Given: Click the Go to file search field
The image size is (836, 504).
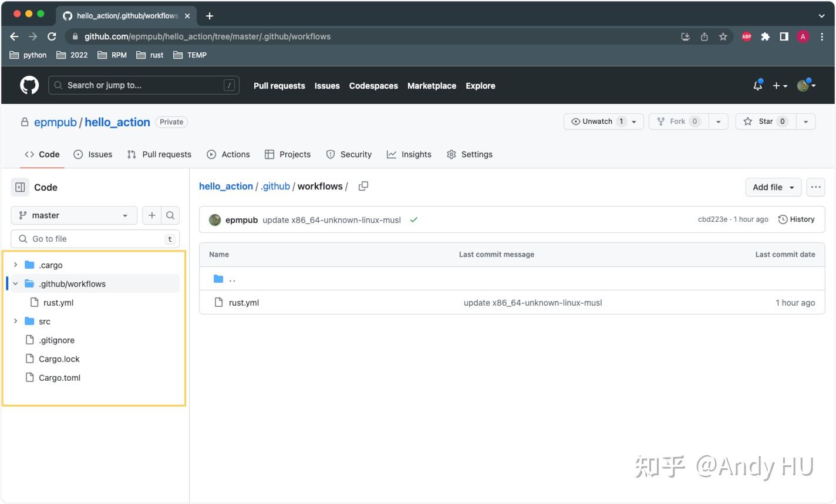Looking at the screenshot, I should tap(94, 239).
